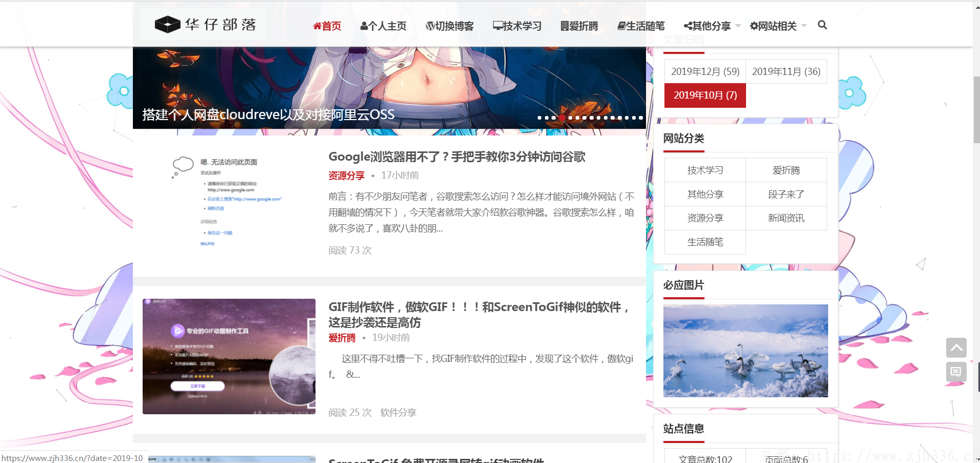
Task: Open Google浏览器用不了 article title
Action: pos(457,157)
